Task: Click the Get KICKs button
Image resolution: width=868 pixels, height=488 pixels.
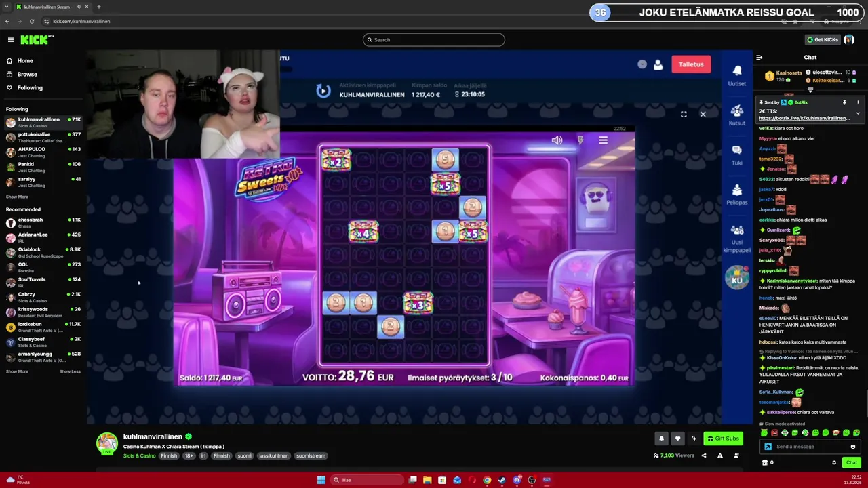Action: tap(823, 40)
